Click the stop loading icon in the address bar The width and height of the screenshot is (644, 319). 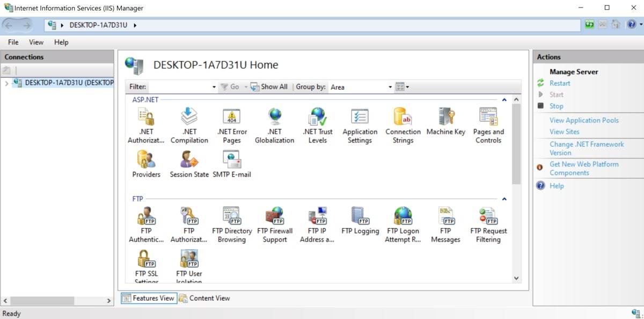[x=603, y=25]
